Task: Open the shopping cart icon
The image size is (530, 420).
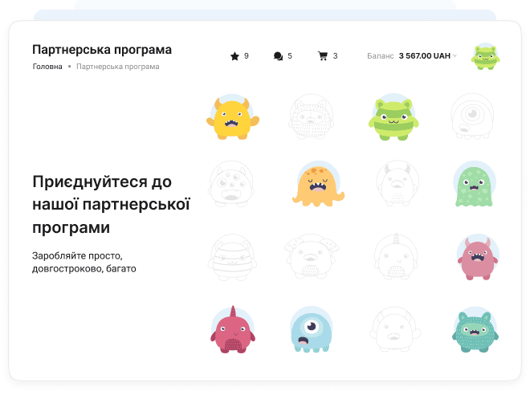Action: 323,56
